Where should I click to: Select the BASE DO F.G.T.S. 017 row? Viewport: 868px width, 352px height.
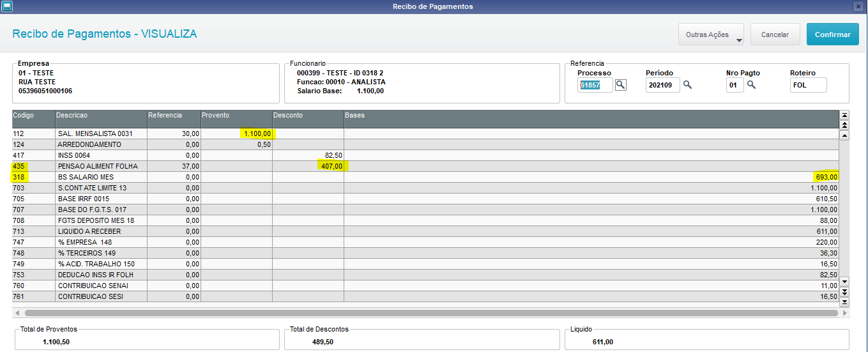tap(425, 210)
